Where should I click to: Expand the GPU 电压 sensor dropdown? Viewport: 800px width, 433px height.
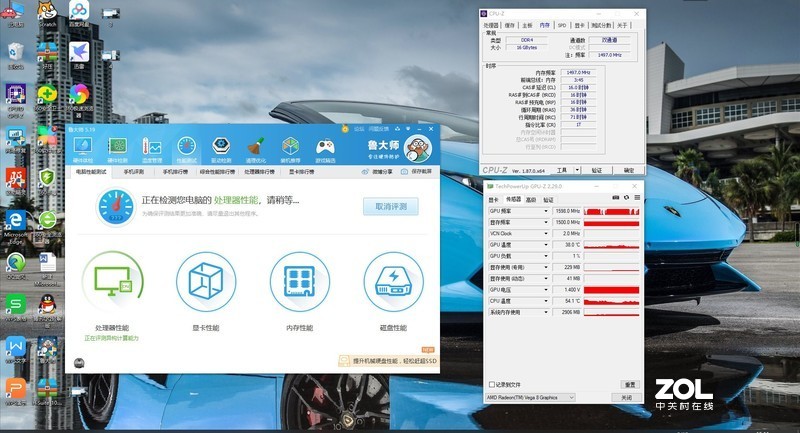(545, 290)
